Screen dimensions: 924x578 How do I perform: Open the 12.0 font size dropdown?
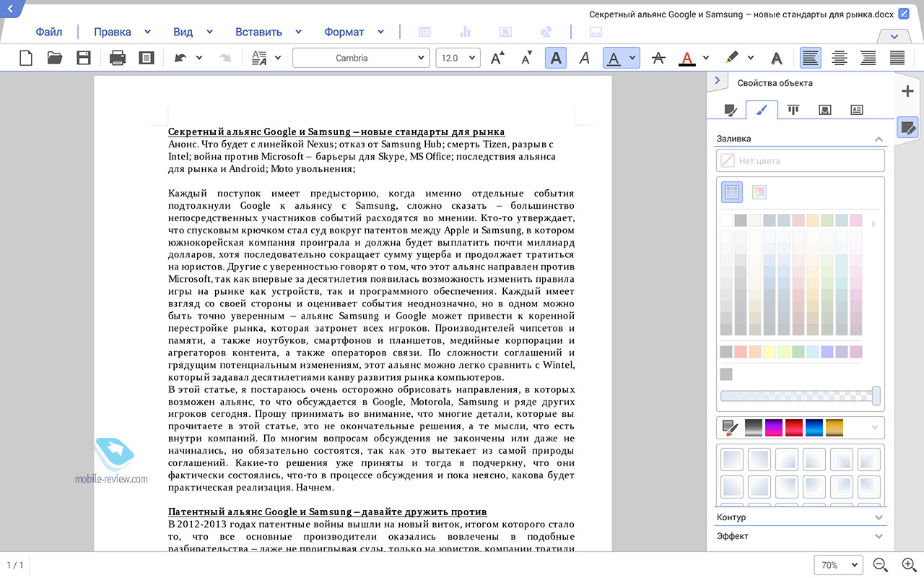(458, 58)
